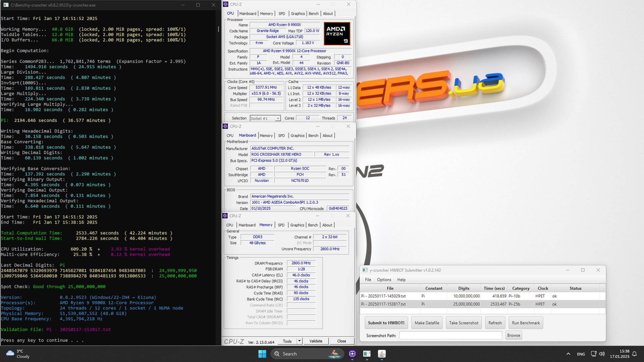The width and height of the screenshot is (644, 362).
Task: Switch to Memory tab in top CPU-Z window
Action: pos(266,13)
